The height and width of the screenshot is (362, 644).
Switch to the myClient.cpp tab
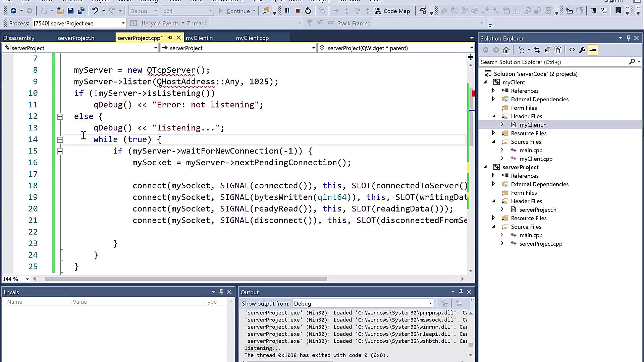click(x=252, y=38)
